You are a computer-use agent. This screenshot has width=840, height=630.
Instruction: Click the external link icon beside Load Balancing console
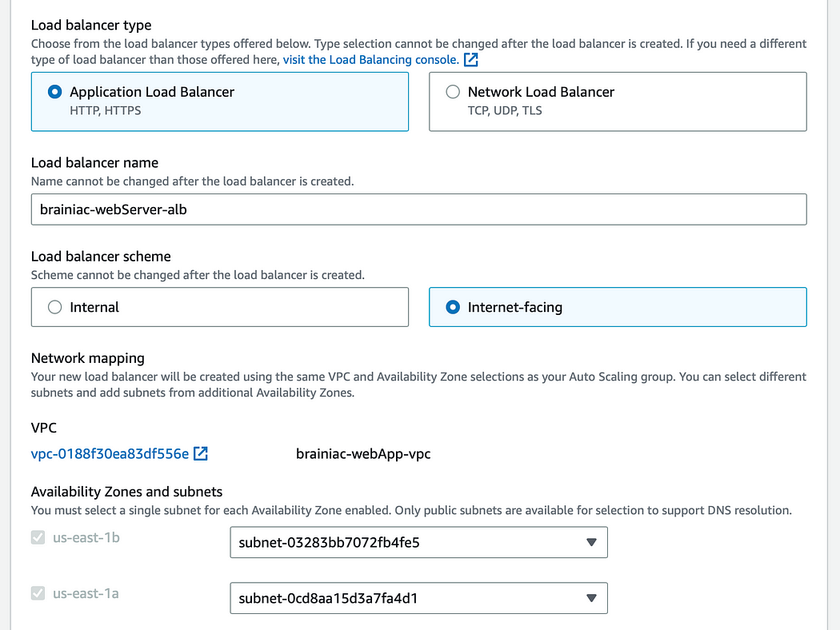471,59
